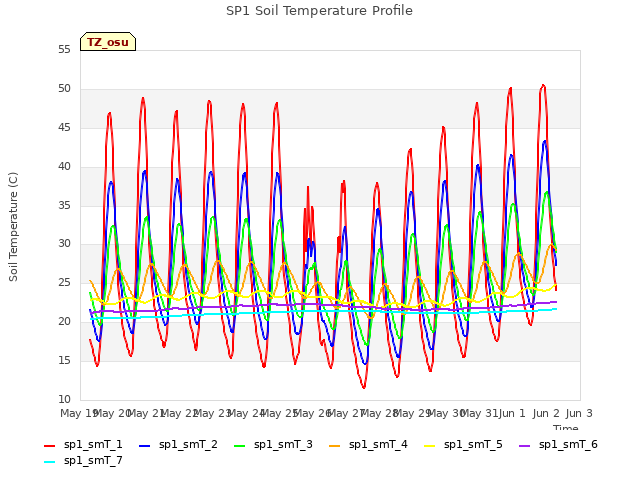Toggle sp1_smT_2 series in legend
Viewport: 640px width, 480px height.
point(178,444)
